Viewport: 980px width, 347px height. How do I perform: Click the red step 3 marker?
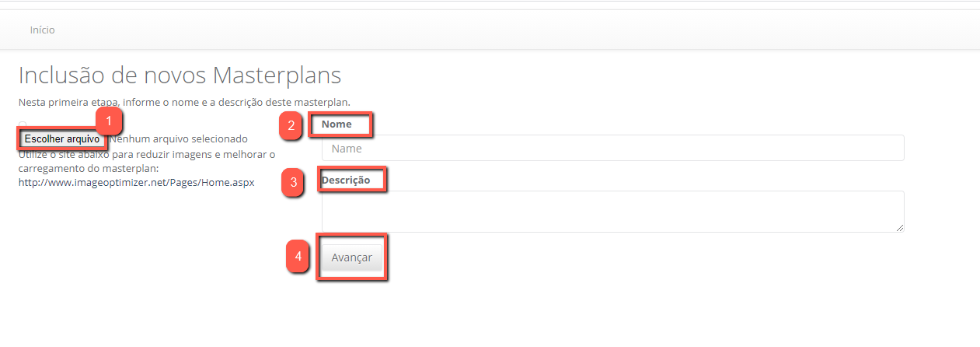[293, 184]
